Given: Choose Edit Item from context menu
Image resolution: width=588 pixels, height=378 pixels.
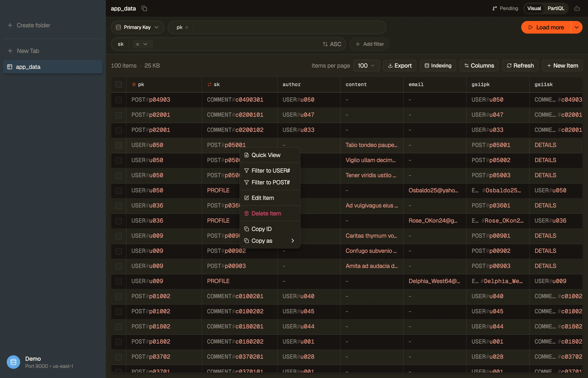Looking at the screenshot, I should pyautogui.click(x=270, y=198).
